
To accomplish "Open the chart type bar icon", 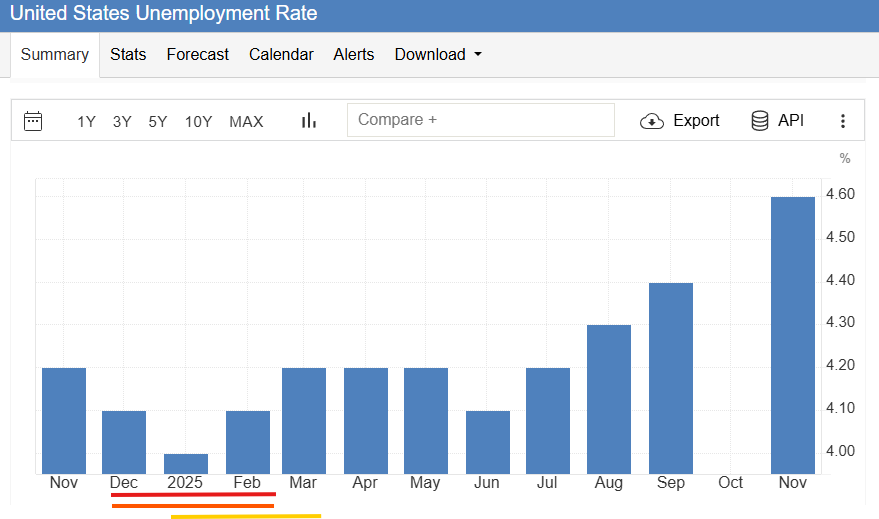I will pyautogui.click(x=309, y=121).
